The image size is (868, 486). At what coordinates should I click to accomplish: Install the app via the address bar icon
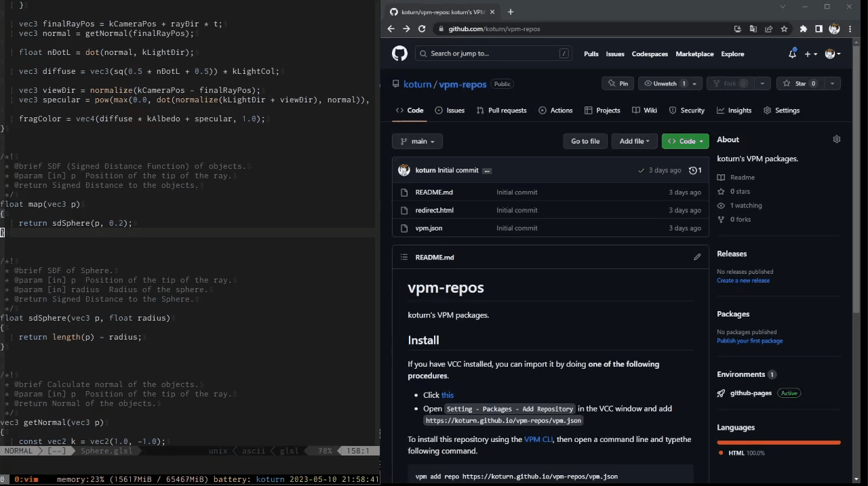738,29
